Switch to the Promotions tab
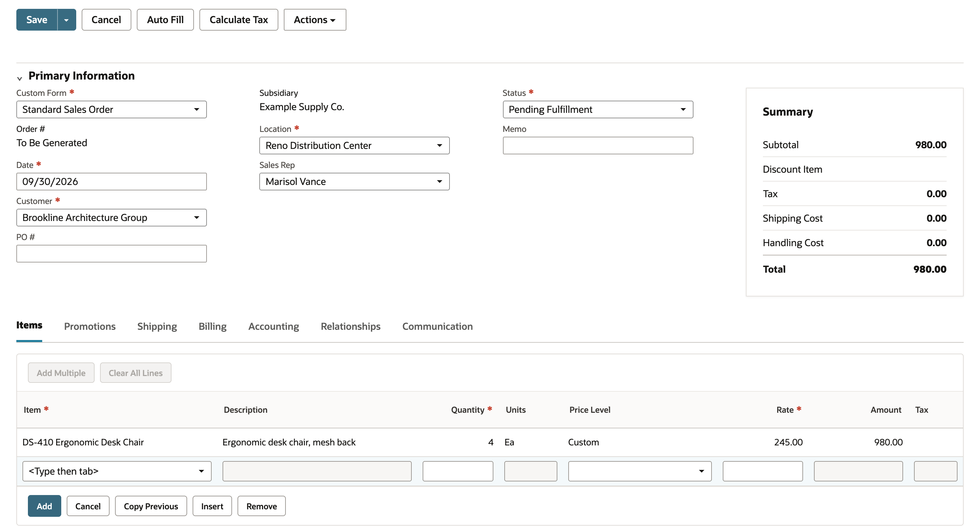This screenshot has width=980, height=527. coord(90,326)
